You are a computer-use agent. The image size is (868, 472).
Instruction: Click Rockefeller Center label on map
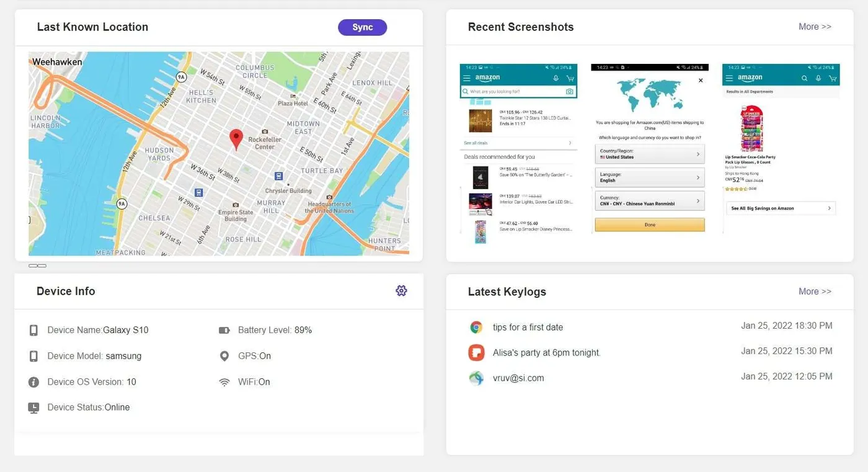(x=265, y=143)
